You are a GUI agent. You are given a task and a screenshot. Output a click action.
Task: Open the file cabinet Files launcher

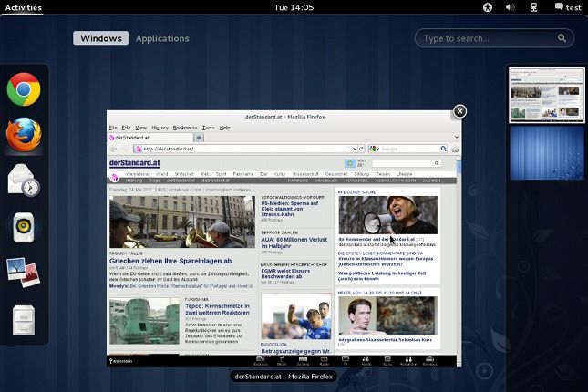coord(24,320)
